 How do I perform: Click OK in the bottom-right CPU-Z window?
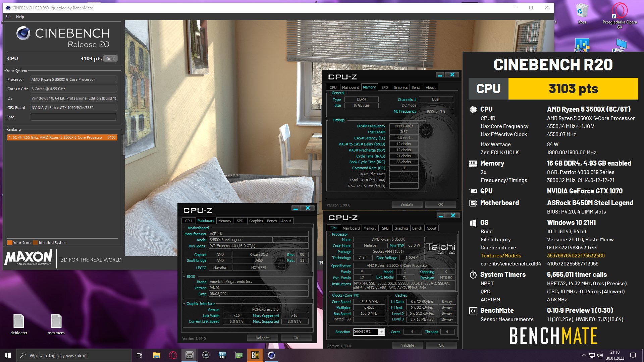click(x=441, y=345)
